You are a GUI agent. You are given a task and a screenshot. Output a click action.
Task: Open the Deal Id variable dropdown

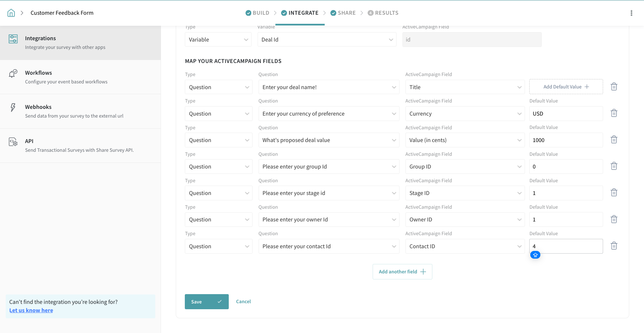click(x=327, y=40)
